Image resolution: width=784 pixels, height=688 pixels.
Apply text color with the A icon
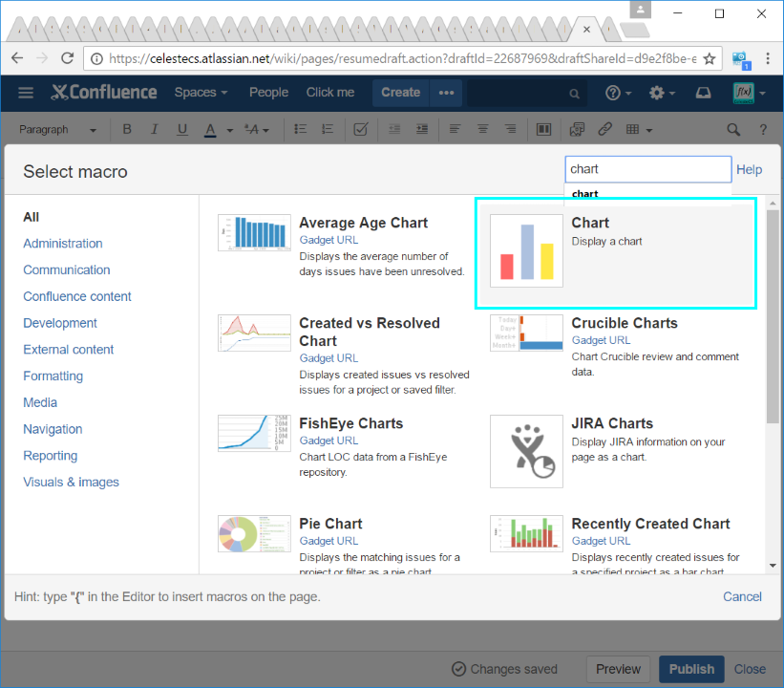pos(210,130)
